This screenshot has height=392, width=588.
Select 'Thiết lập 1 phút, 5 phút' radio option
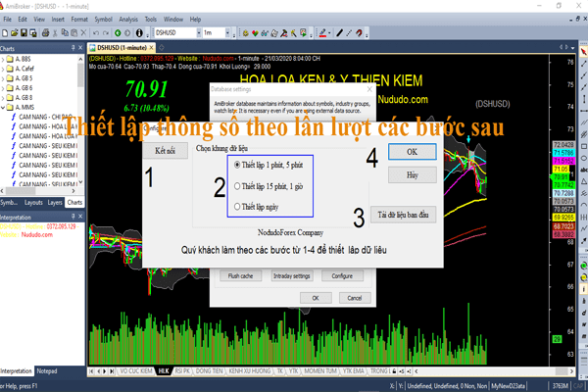pos(237,165)
